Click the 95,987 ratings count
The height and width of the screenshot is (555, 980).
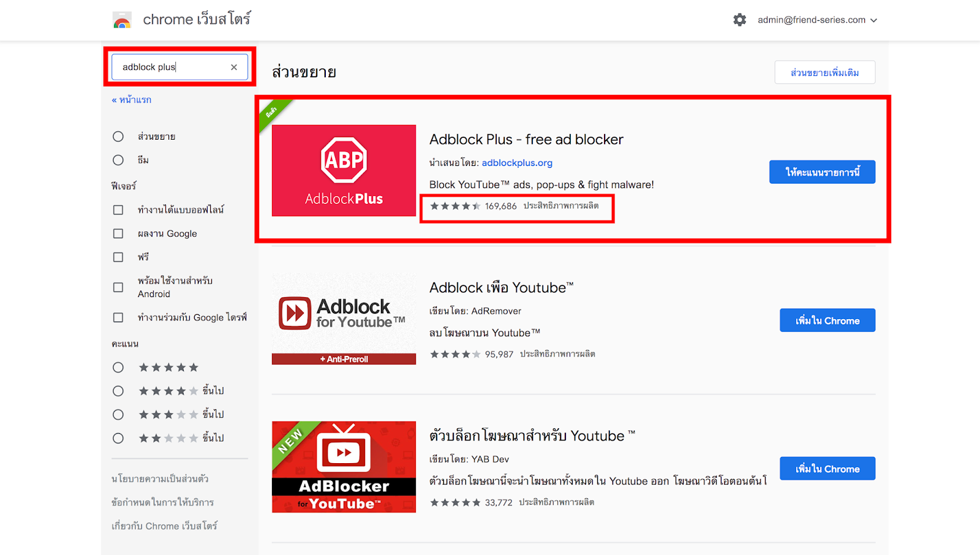pos(499,355)
